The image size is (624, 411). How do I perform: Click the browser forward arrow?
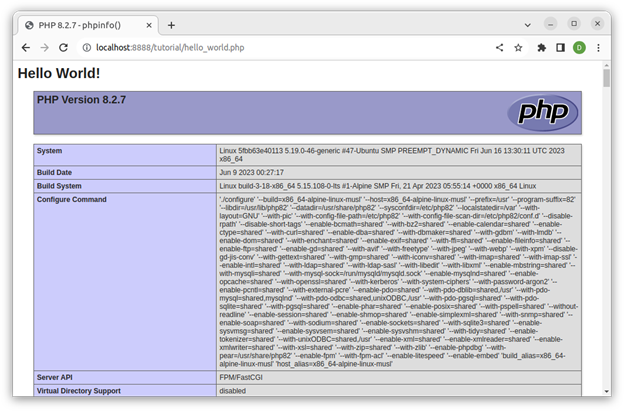coord(44,47)
